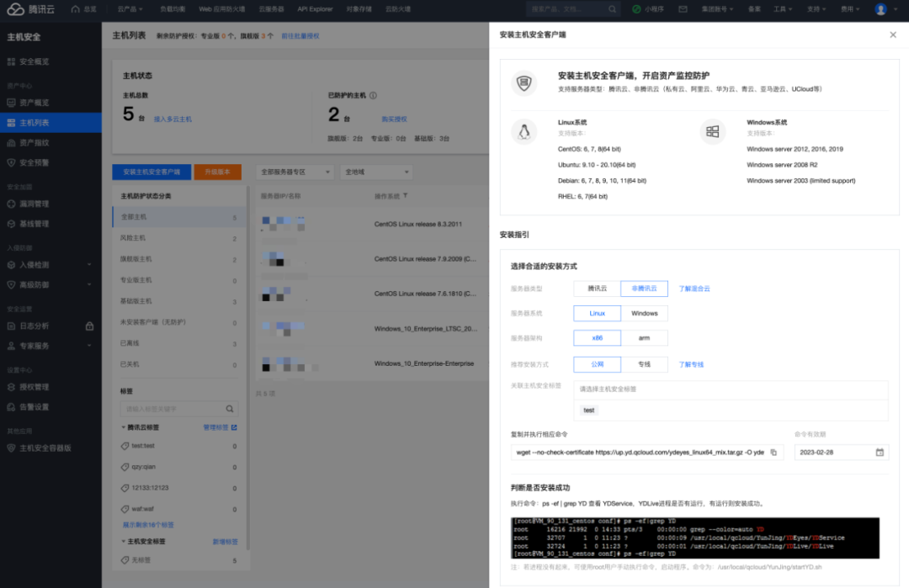Viewport: 909px width, 588px height.
Task: Click the Tencent Cloud logo
Action: point(31,9)
